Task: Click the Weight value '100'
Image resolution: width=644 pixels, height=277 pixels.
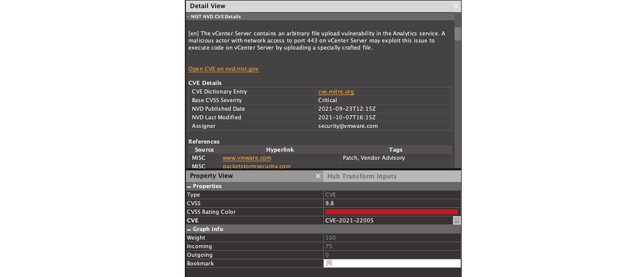Action: [x=330, y=238]
